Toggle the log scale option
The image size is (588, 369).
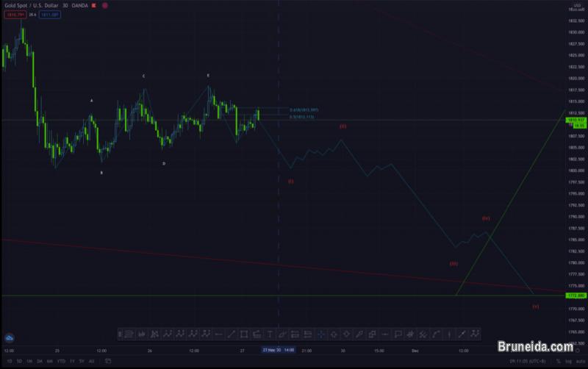[x=568, y=362]
